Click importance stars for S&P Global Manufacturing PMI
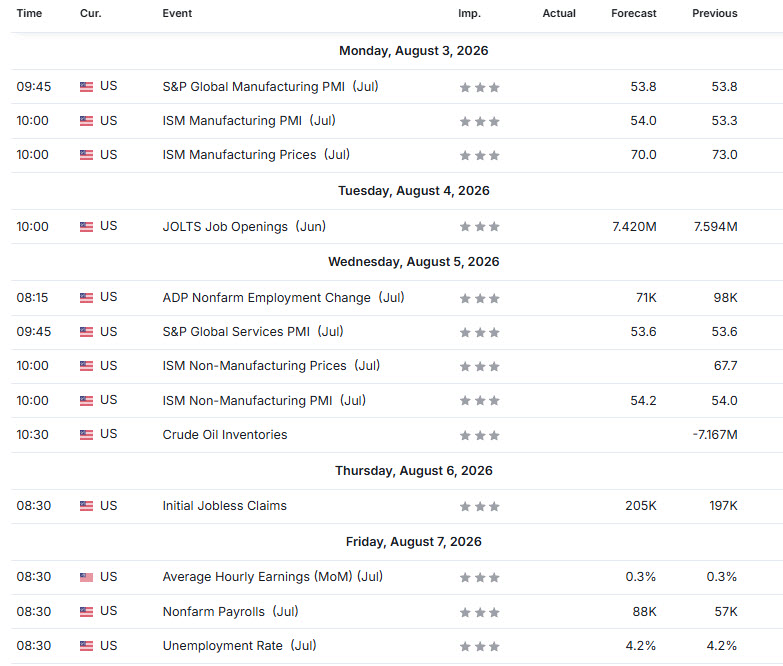The width and height of the screenshot is (783, 666). click(x=479, y=88)
